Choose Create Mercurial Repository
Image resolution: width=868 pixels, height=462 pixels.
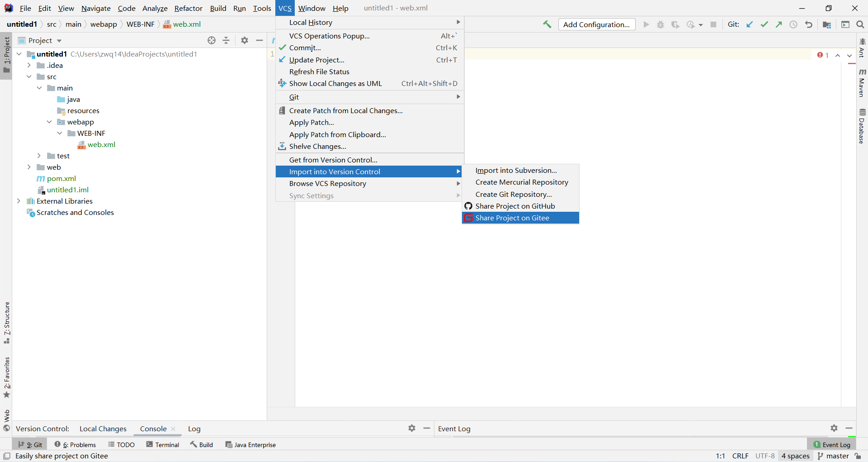click(520, 182)
